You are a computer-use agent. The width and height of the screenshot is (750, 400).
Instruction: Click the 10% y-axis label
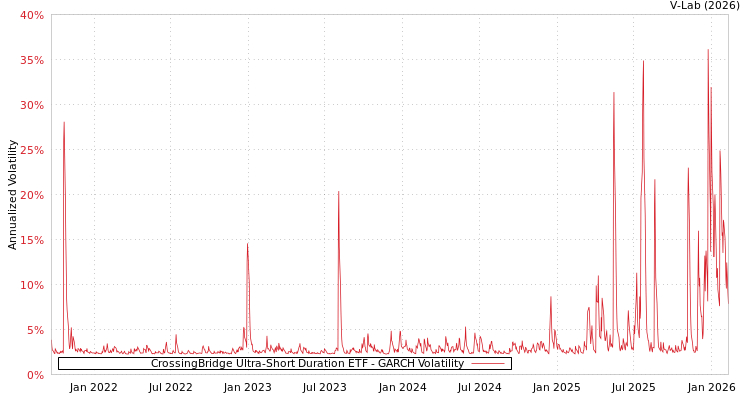(32, 285)
